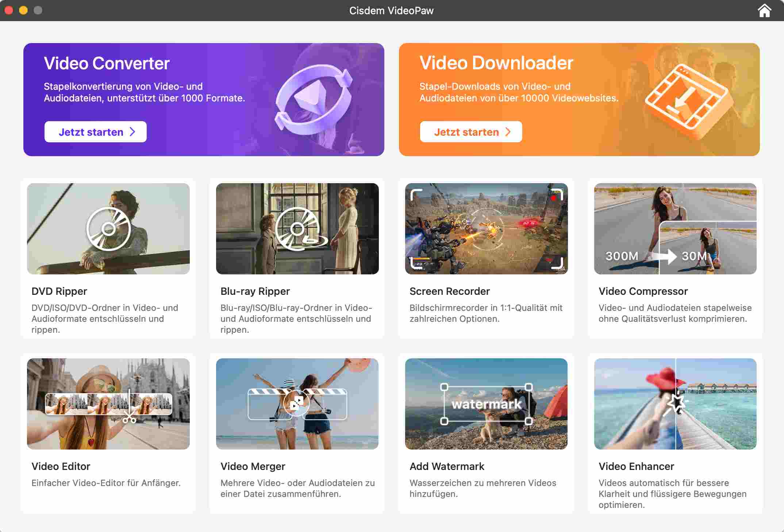Click the Screen Recorder gameplay thumbnail

[x=487, y=229]
